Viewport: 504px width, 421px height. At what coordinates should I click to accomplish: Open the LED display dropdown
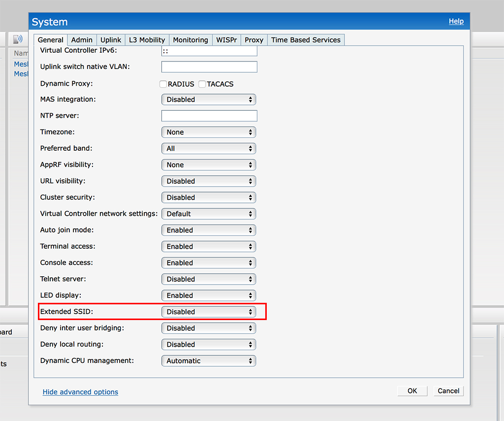208,295
